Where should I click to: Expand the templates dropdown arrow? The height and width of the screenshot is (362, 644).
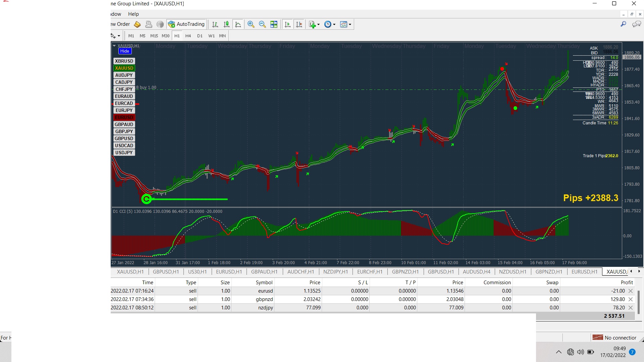click(350, 24)
